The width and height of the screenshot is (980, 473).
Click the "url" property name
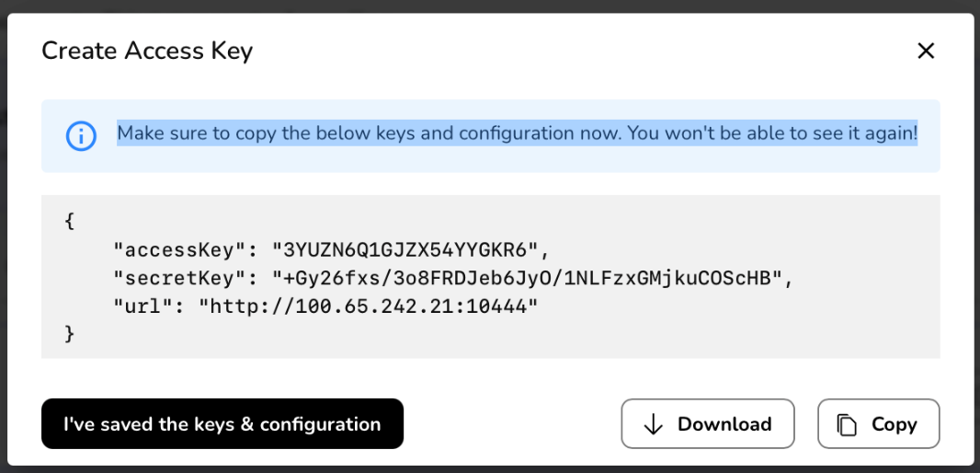(x=140, y=305)
